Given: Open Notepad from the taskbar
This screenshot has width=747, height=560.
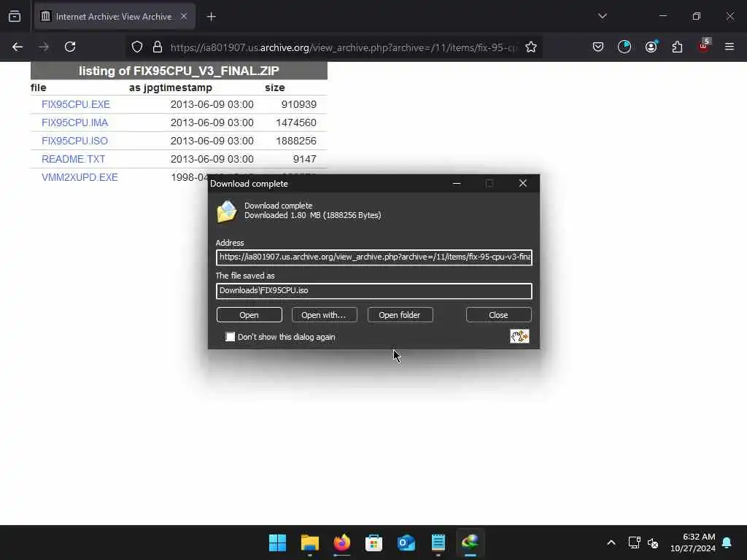Looking at the screenshot, I should pyautogui.click(x=438, y=542).
